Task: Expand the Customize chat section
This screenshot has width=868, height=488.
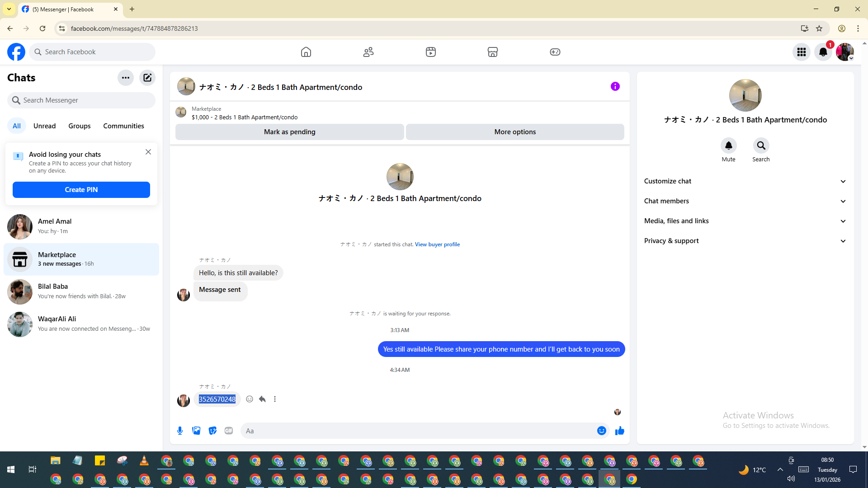Action: pos(745,181)
